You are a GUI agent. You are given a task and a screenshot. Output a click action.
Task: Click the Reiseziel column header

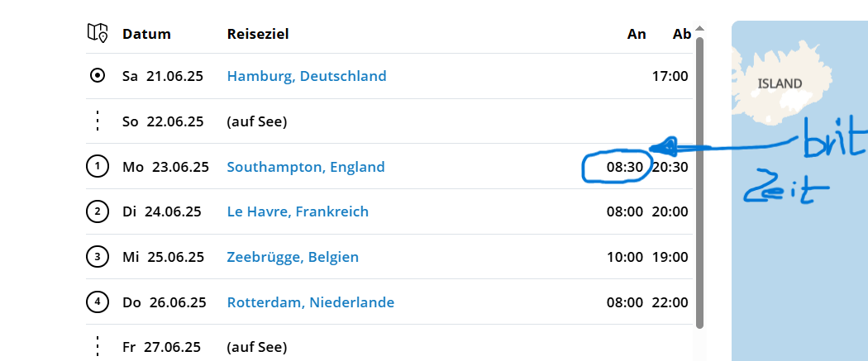[x=258, y=34]
